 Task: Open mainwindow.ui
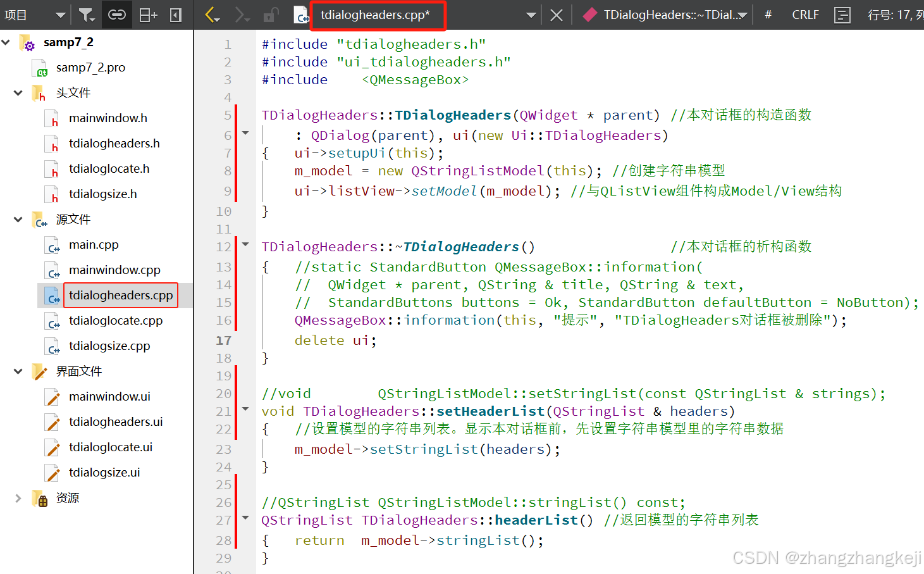pyautogui.click(x=109, y=397)
